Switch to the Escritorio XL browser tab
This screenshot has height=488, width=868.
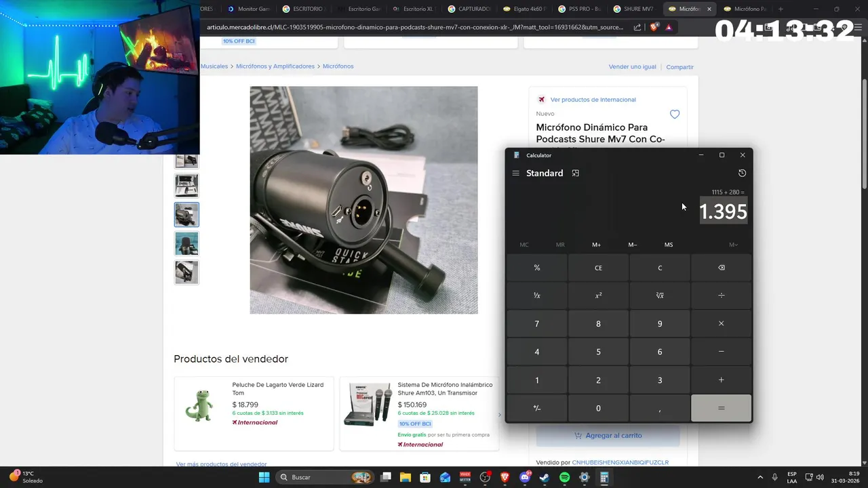(x=414, y=9)
